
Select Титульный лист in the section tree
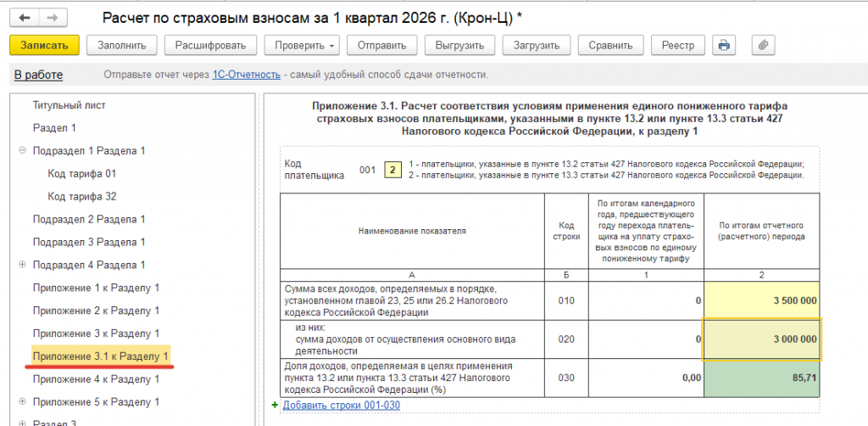[x=70, y=105]
